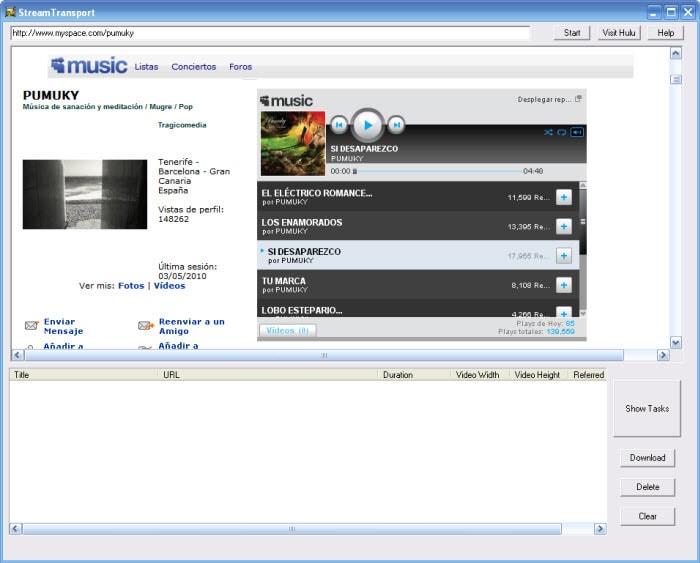Click the Reenviar a un Amigo link text
This screenshot has width=700, height=563.
point(192,326)
